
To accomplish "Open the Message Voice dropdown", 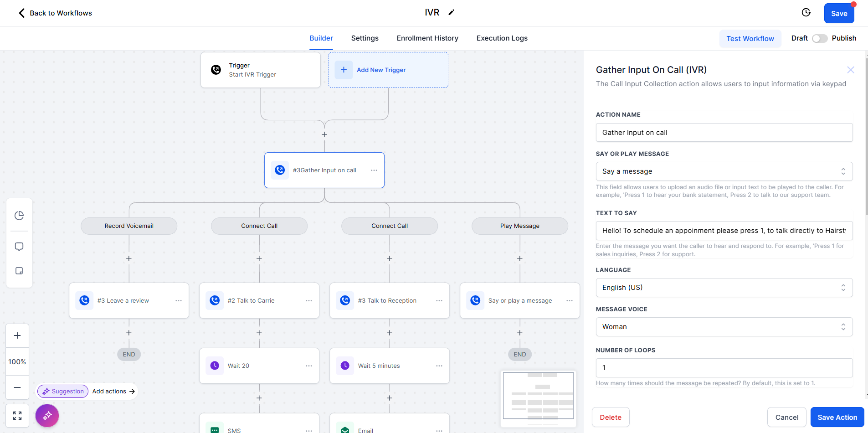I will pyautogui.click(x=724, y=327).
